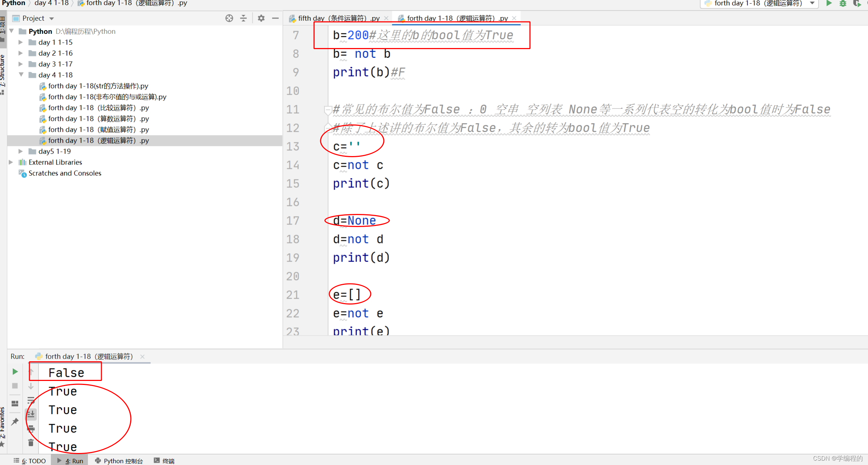The image size is (868, 465).
Task: Run with coverage icon in toolbar
Action: pyautogui.click(x=857, y=4)
